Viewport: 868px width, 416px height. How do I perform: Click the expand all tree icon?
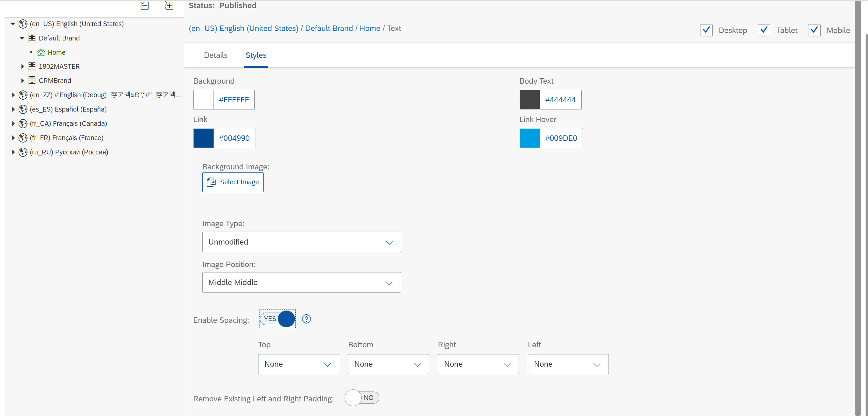coord(169,5)
